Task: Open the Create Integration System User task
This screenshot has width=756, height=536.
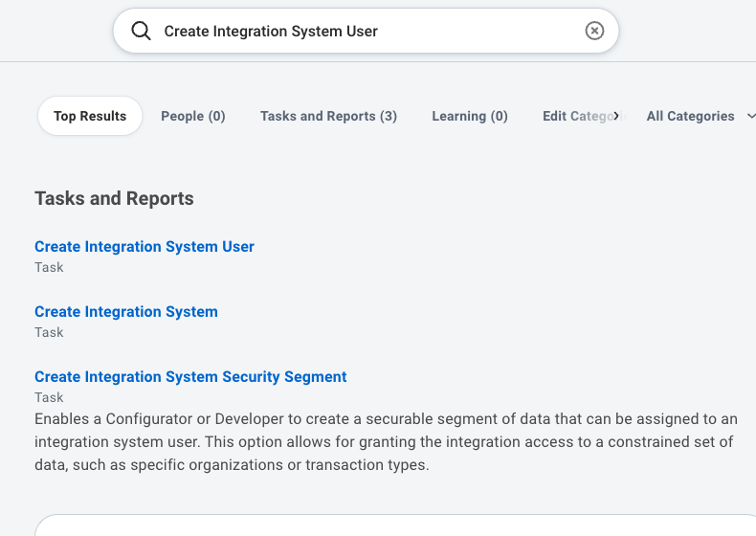Action: (x=145, y=247)
